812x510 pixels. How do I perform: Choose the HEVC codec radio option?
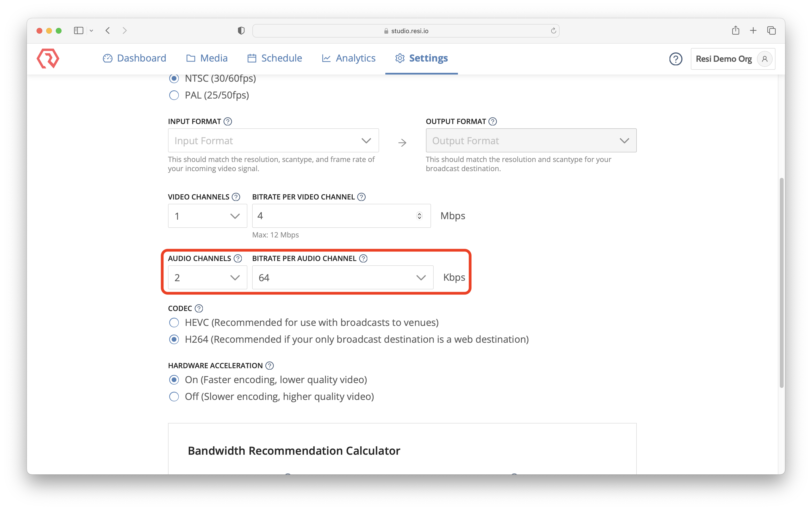pyautogui.click(x=174, y=323)
